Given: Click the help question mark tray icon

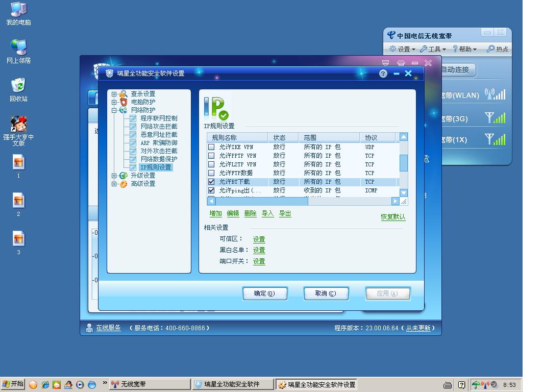Looking at the screenshot, I should [462, 385].
